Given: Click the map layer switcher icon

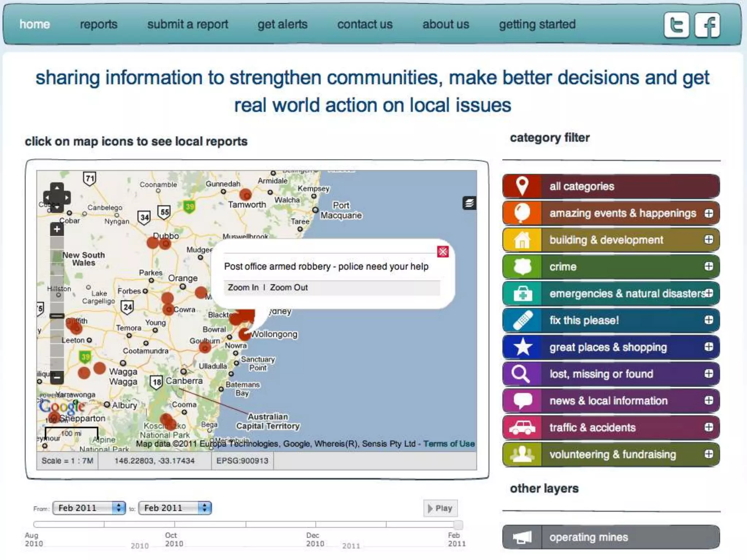Looking at the screenshot, I should (469, 203).
